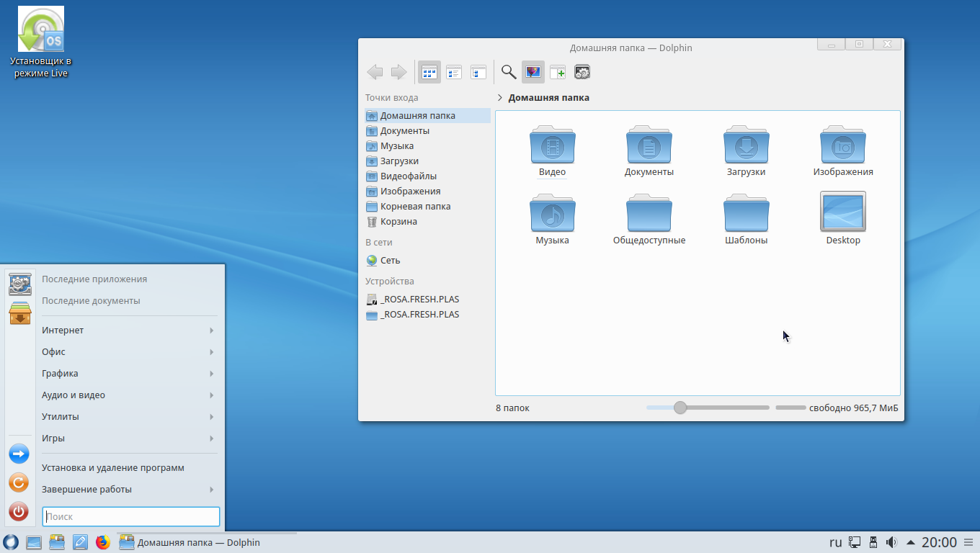
Task: Go forward in Dolphin navigation
Action: coord(398,72)
